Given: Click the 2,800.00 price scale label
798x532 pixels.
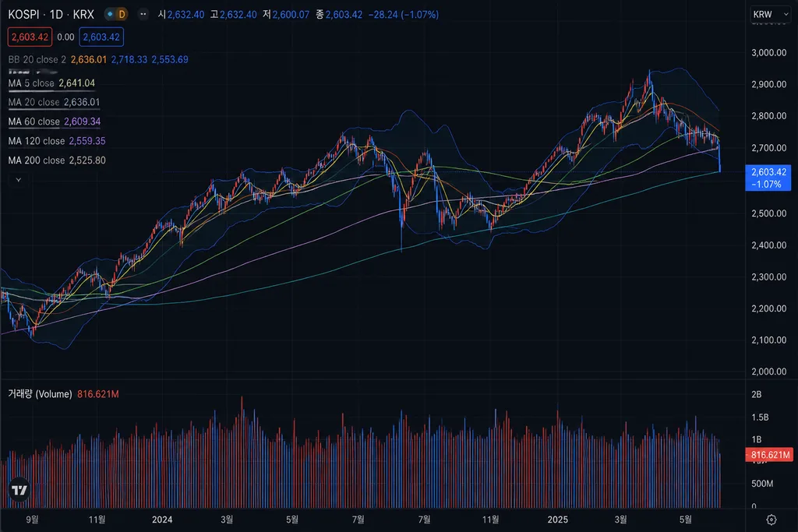Looking at the screenshot, I should tap(768, 116).
